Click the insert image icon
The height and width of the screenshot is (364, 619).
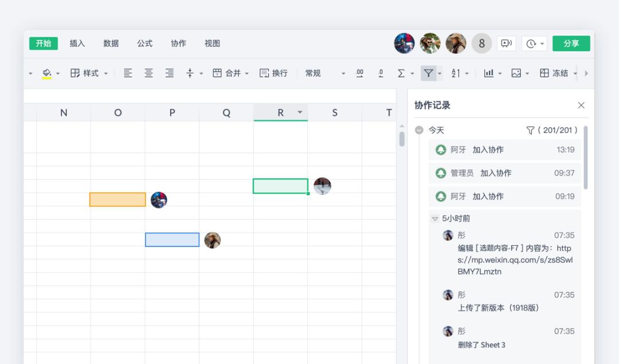(516, 73)
